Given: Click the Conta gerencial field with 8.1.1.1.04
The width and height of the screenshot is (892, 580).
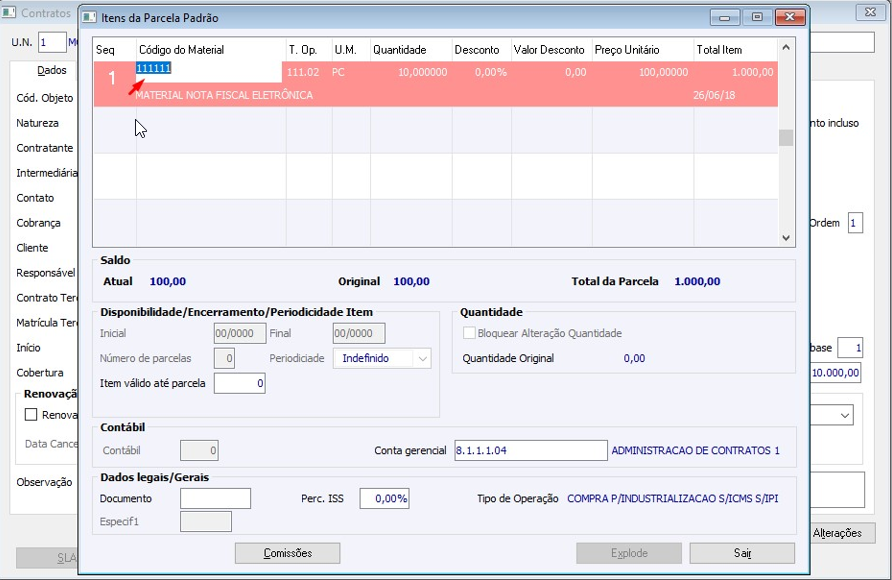Looking at the screenshot, I should click(531, 450).
